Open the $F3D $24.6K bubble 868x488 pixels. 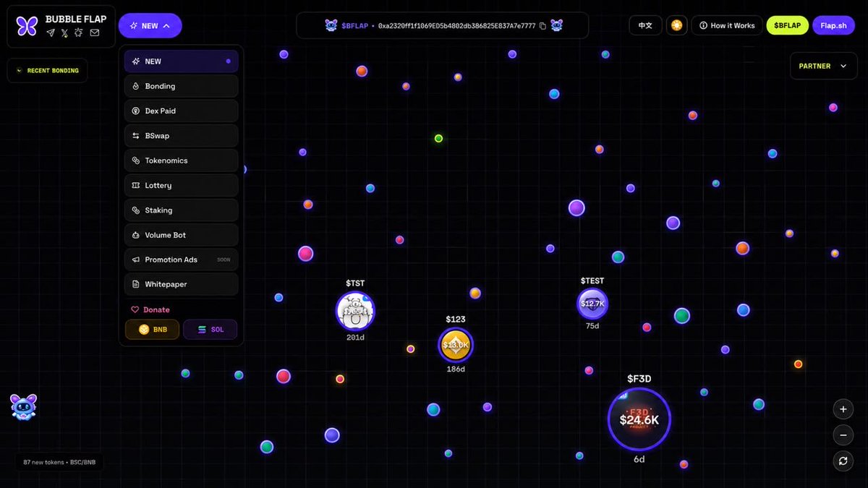click(x=639, y=419)
